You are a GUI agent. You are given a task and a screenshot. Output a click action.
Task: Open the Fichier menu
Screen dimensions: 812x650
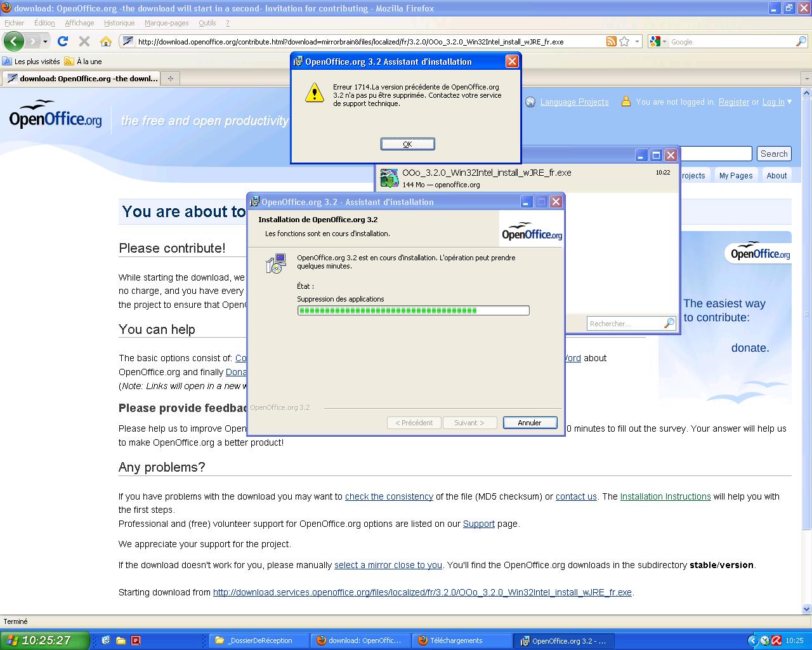[x=15, y=23]
